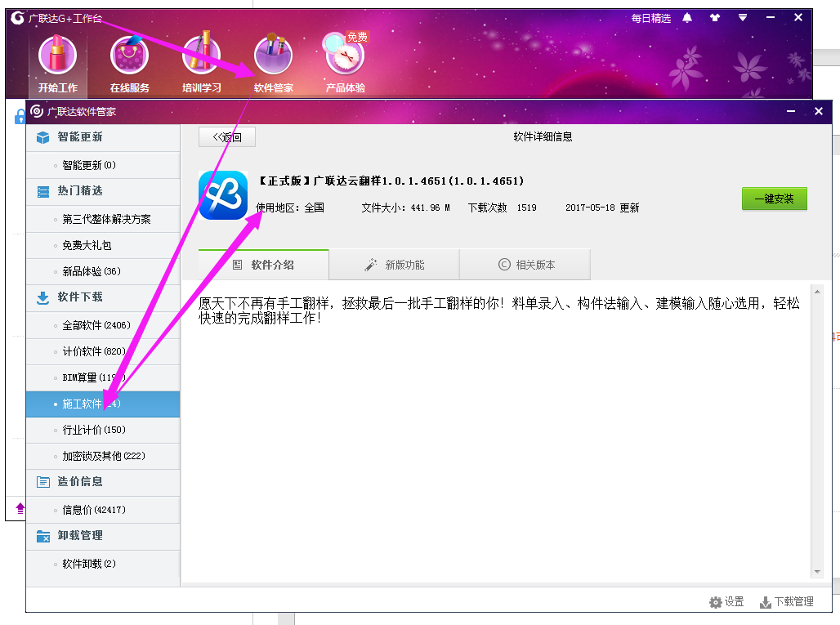Click 造价信息 section header
The width and height of the screenshot is (840, 625).
103,482
